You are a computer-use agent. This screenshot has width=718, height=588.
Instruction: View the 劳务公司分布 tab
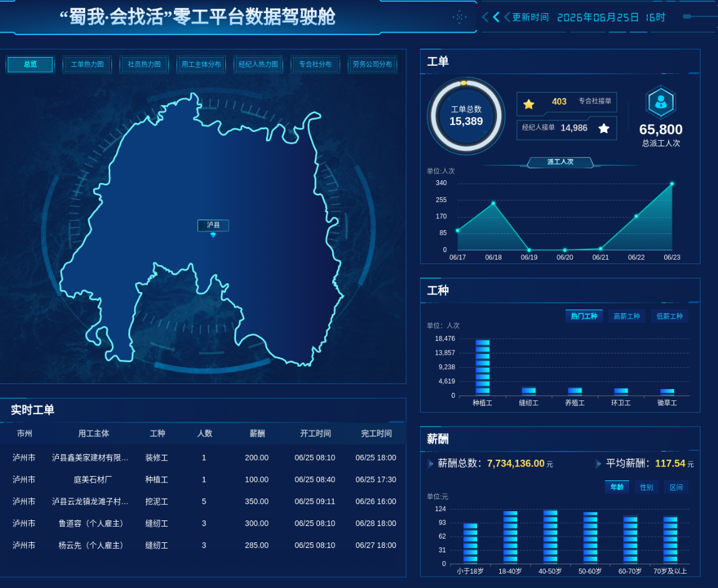(x=372, y=64)
